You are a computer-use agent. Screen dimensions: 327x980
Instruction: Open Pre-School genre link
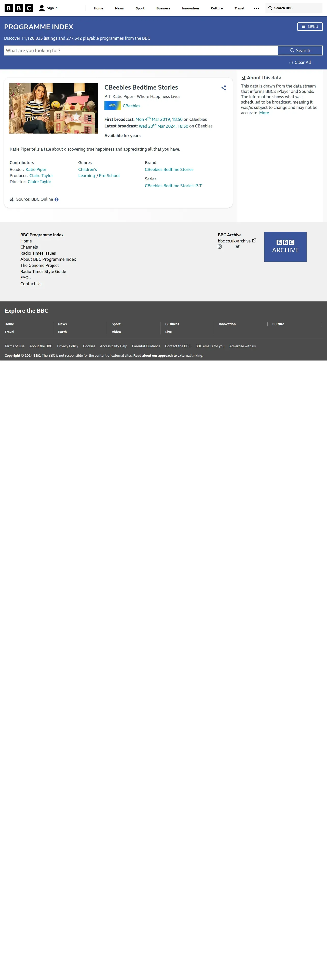click(109, 176)
